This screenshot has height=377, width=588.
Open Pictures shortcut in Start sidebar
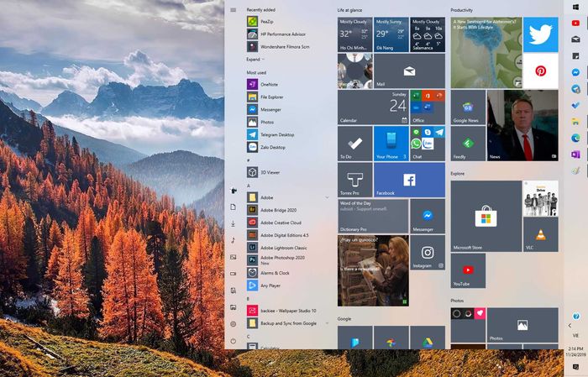click(234, 257)
